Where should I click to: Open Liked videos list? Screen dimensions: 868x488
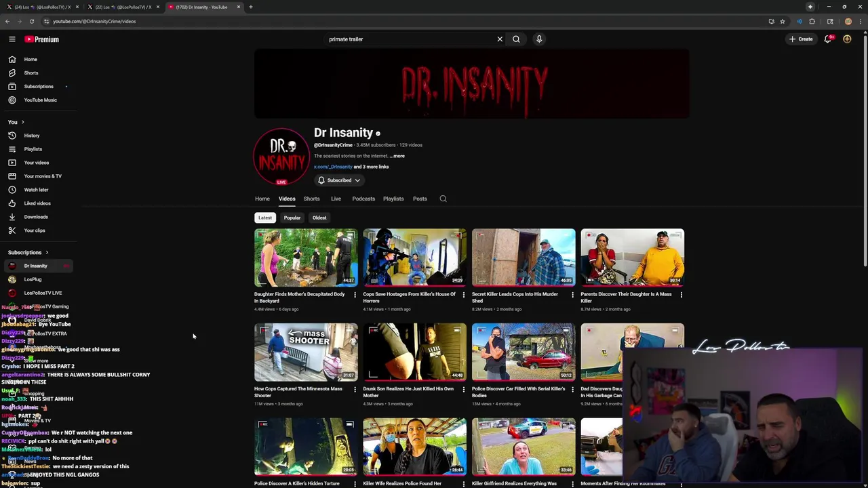(37, 203)
